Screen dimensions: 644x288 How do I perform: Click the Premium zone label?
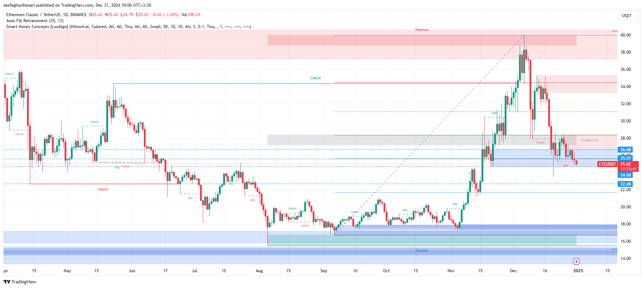click(x=422, y=30)
